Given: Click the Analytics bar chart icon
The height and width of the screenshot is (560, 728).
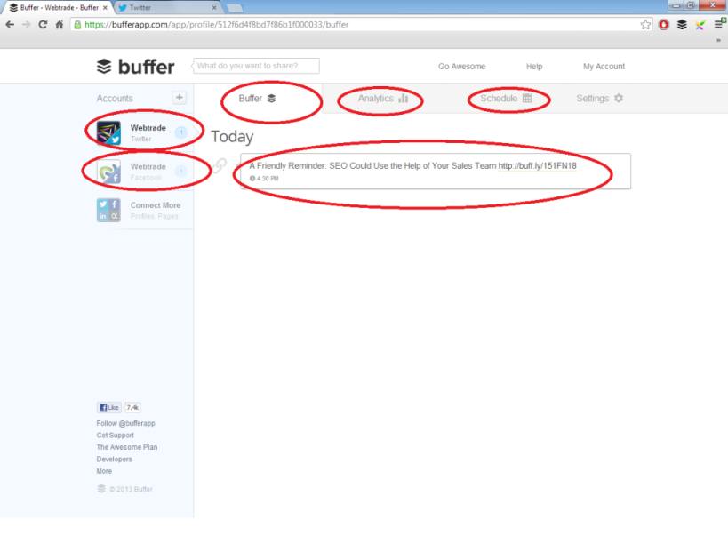Looking at the screenshot, I should pos(403,98).
